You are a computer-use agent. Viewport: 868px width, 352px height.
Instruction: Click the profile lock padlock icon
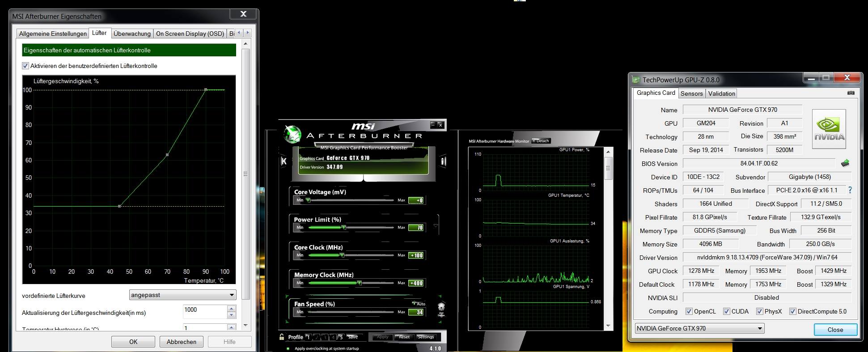tap(282, 337)
